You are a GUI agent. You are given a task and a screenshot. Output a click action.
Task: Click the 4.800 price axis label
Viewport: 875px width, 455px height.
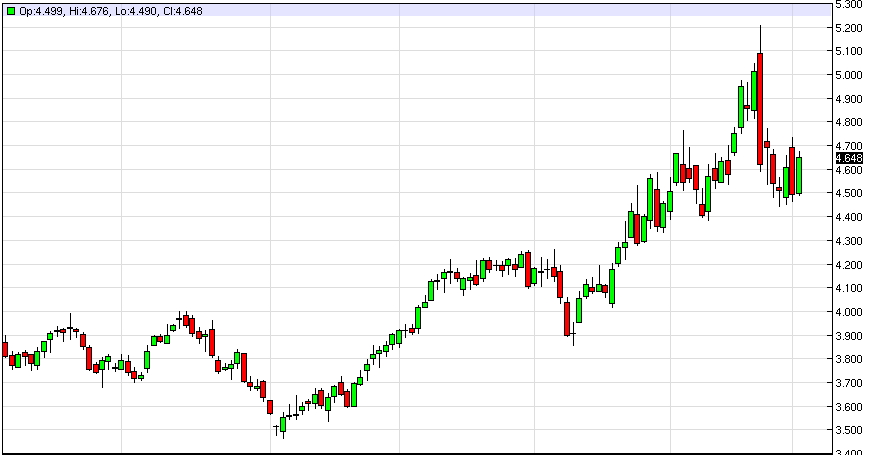click(x=849, y=122)
